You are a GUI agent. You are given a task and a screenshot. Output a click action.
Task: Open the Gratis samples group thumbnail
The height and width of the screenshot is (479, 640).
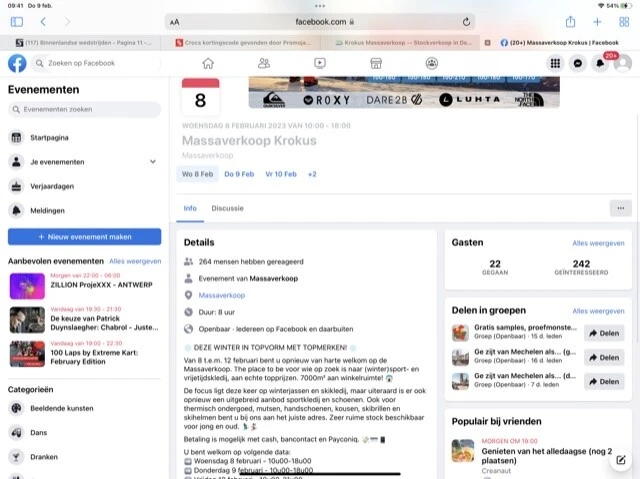pyautogui.click(x=460, y=333)
